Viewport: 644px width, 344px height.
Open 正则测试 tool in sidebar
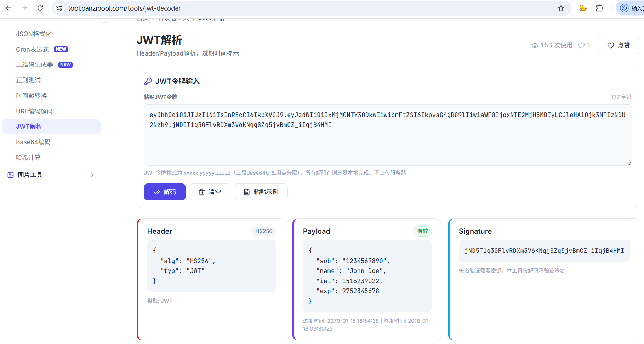tap(28, 80)
